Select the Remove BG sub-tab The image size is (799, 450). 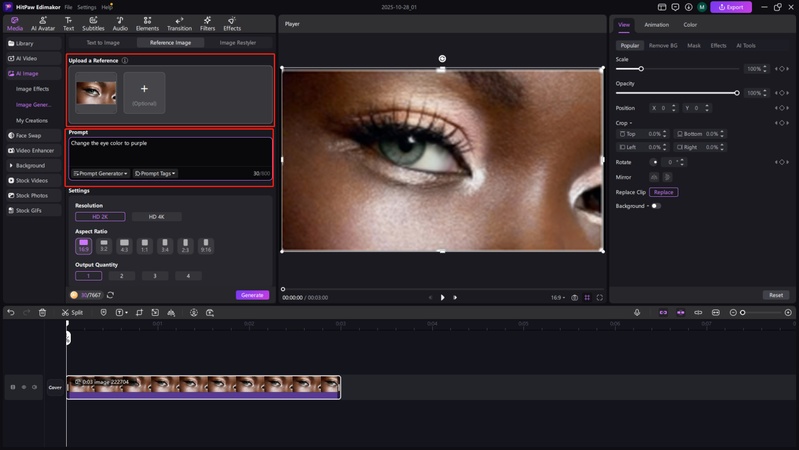point(663,45)
